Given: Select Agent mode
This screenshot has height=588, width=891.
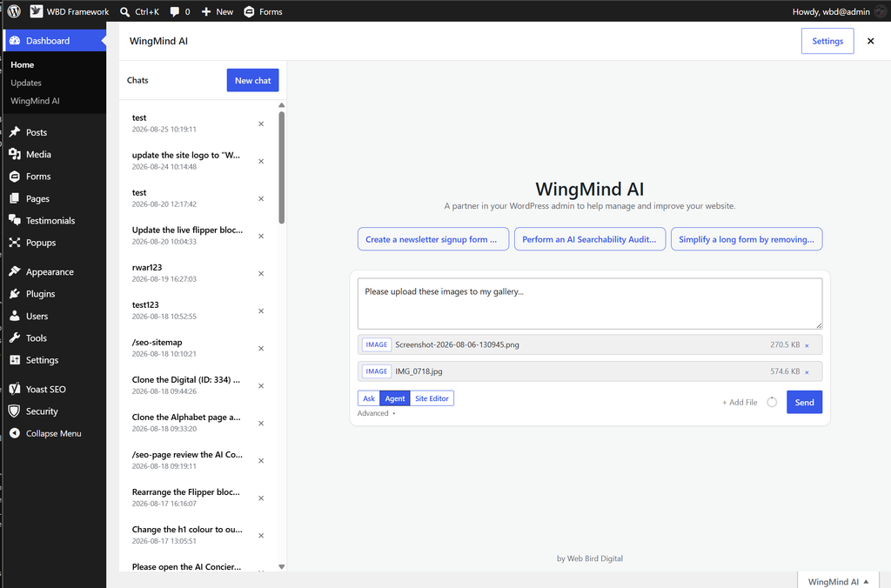Looking at the screenshot, I should tap(395, 398).
